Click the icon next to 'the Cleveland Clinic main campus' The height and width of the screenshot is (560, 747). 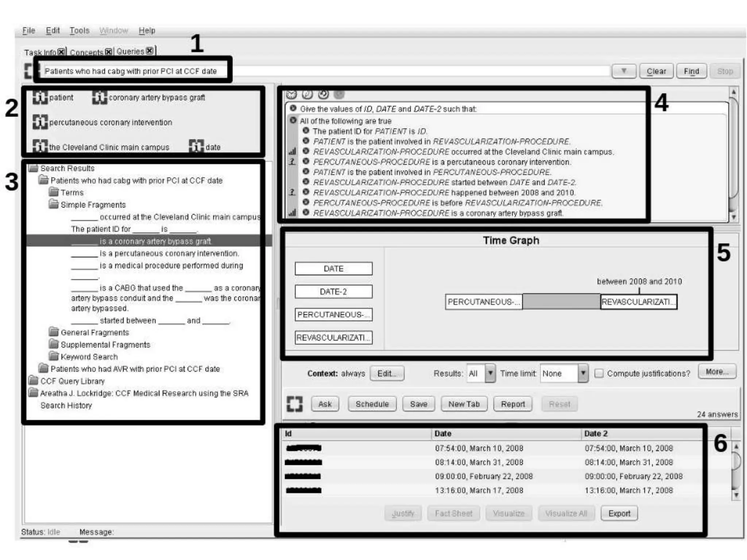40,147
